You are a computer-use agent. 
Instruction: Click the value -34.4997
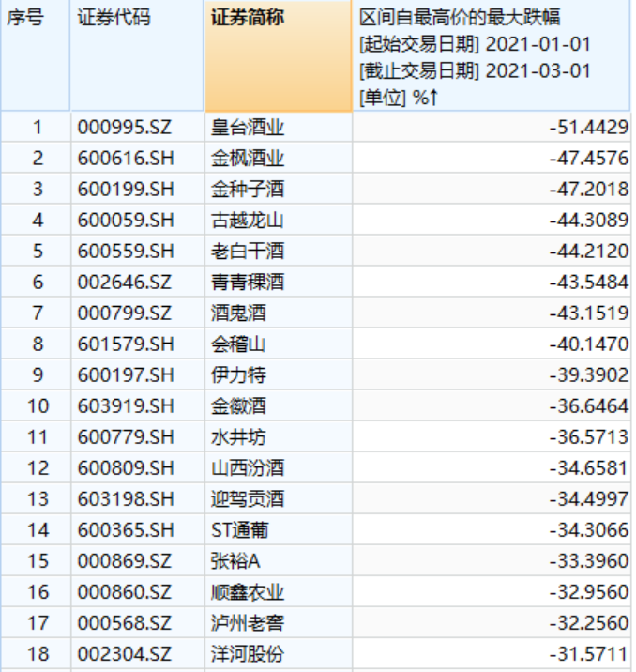[x=589, y=499]
